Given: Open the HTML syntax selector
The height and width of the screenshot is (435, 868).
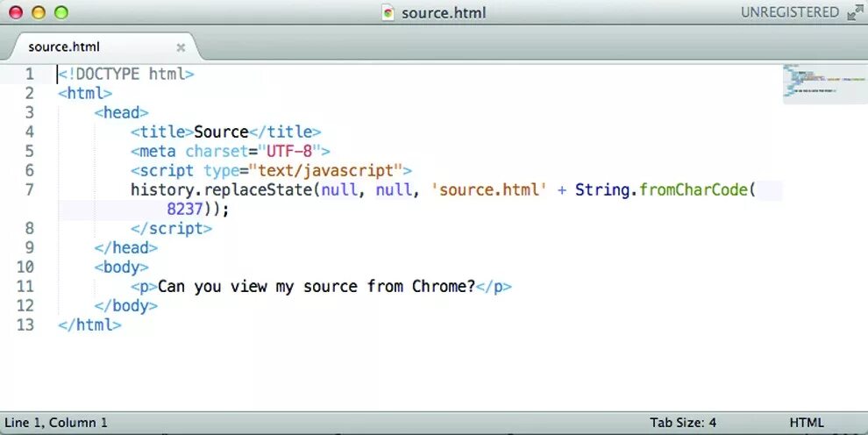Looking at the screenshot, I should (x=806, y=423).
